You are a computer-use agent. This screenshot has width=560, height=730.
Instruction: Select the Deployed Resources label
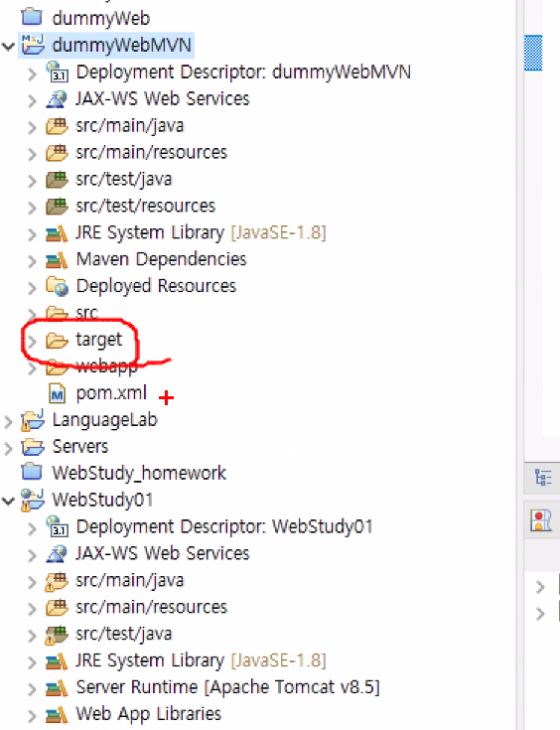point(156,286)
